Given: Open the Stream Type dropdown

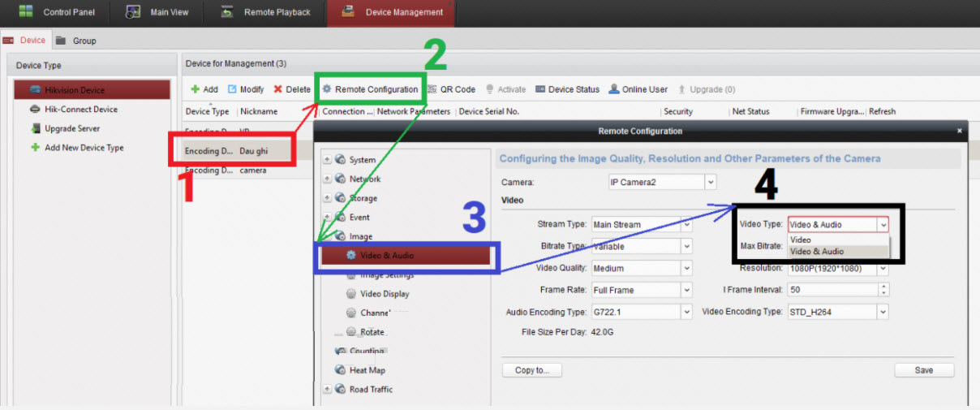Looking at the screenshot, I should click(x=687, y=225).
